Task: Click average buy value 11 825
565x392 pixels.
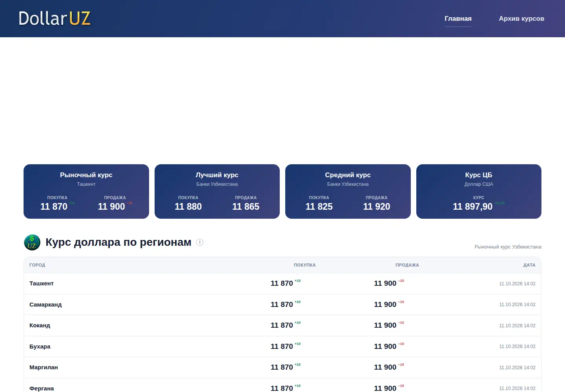Action: [x=319, y=207]
